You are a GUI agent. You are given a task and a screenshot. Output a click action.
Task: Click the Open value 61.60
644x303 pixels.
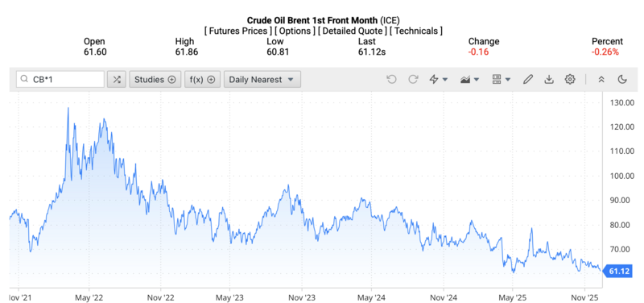[x=95, y=52]
